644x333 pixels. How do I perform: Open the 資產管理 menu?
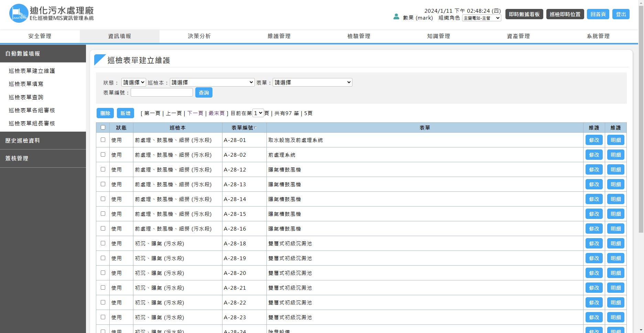(x=519, y=36)
